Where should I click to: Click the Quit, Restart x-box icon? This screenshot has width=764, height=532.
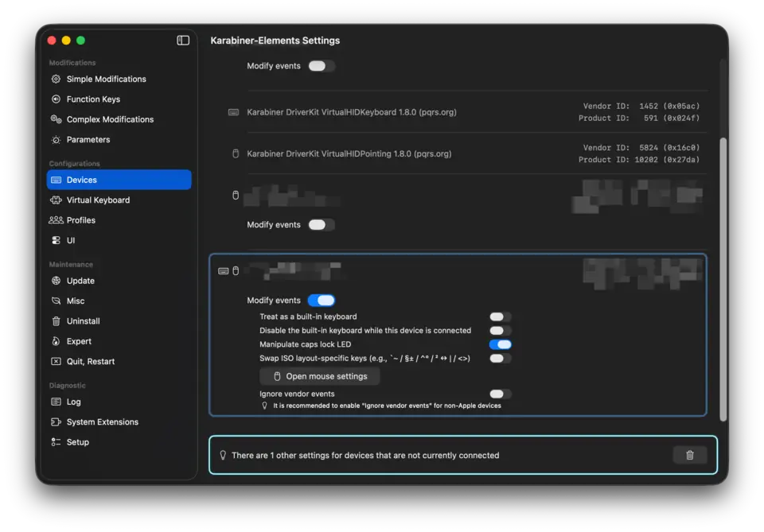coord(56,361)
